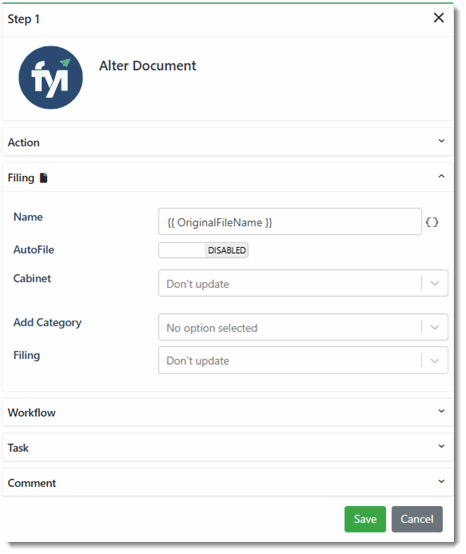Collapse the Filing section chevron
The image size is (466, 554).
pyautogui.click(x=441, y=176)
